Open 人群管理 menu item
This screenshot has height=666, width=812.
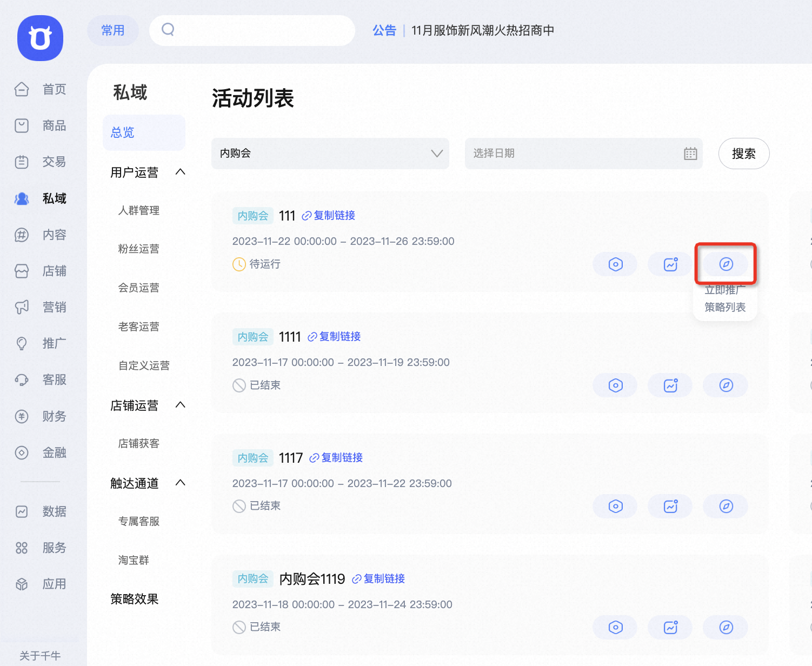coord(139,210)
